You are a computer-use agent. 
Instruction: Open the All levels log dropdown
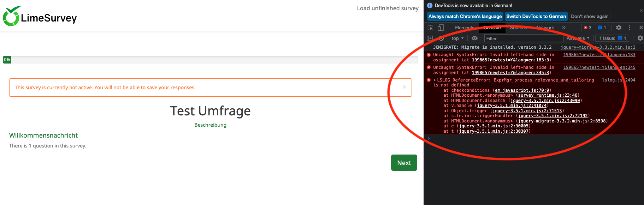click(x=578, y=38)
